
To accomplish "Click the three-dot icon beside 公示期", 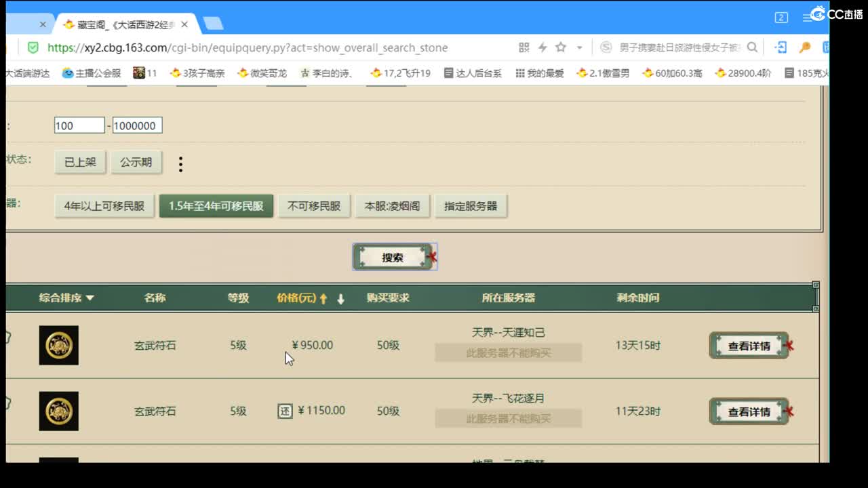I will [x=180, y=163].
